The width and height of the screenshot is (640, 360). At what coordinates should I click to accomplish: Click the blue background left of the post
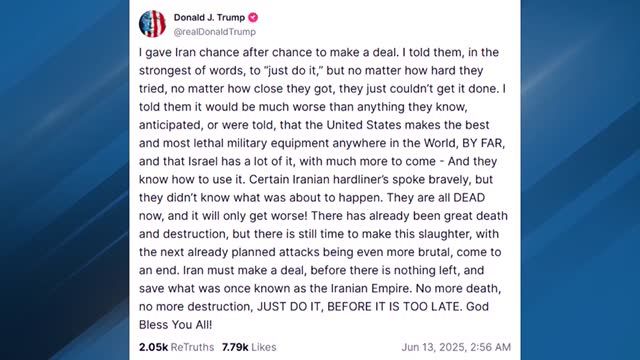(64, 180)
